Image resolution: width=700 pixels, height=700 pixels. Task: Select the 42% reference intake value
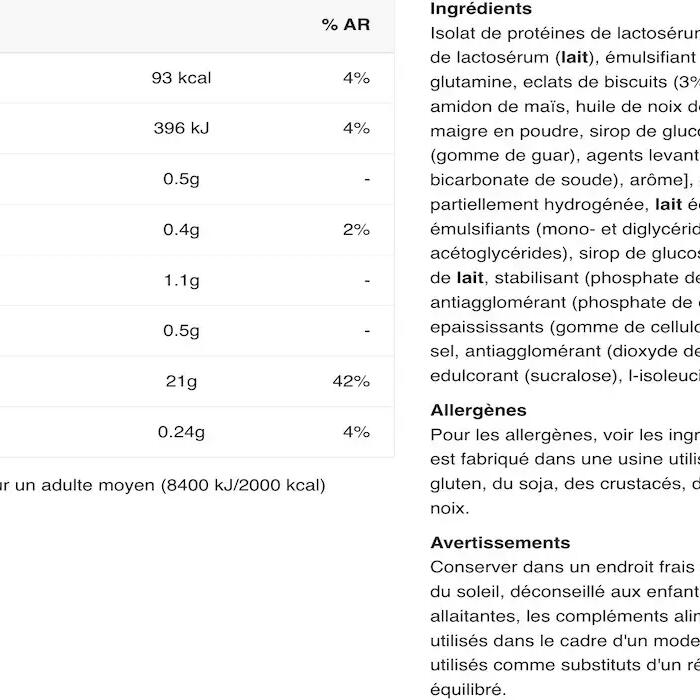pos(351,381)
